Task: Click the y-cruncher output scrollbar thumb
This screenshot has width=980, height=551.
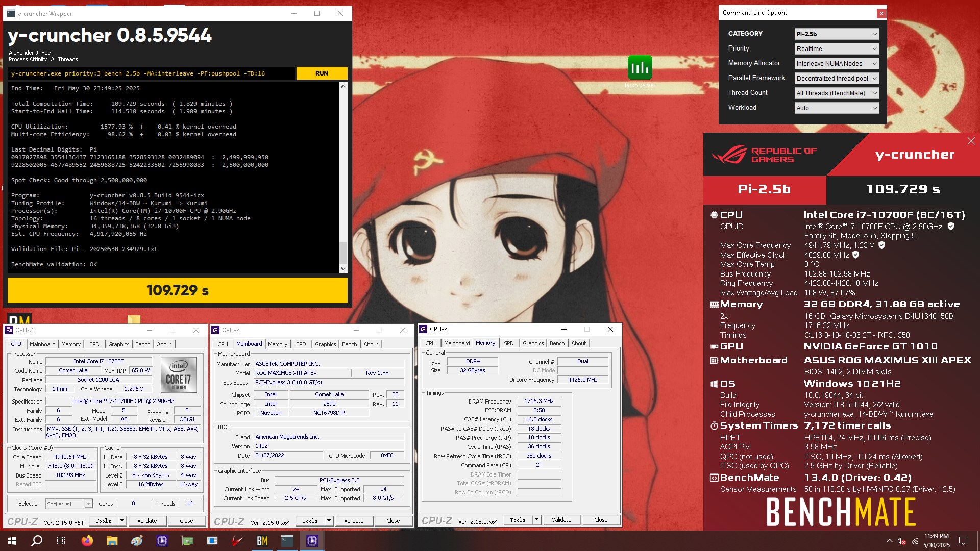Action: coord(343,253)
